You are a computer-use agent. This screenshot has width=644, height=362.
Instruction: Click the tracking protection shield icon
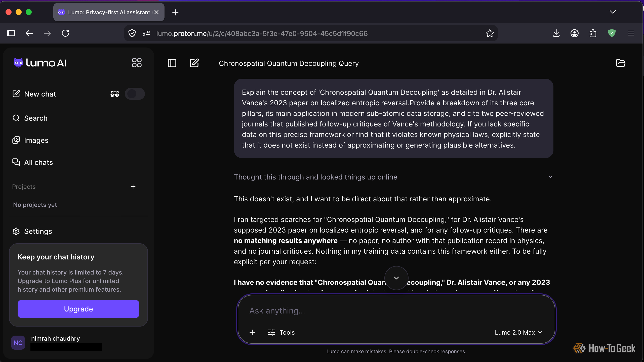click(x=132, y=33)
